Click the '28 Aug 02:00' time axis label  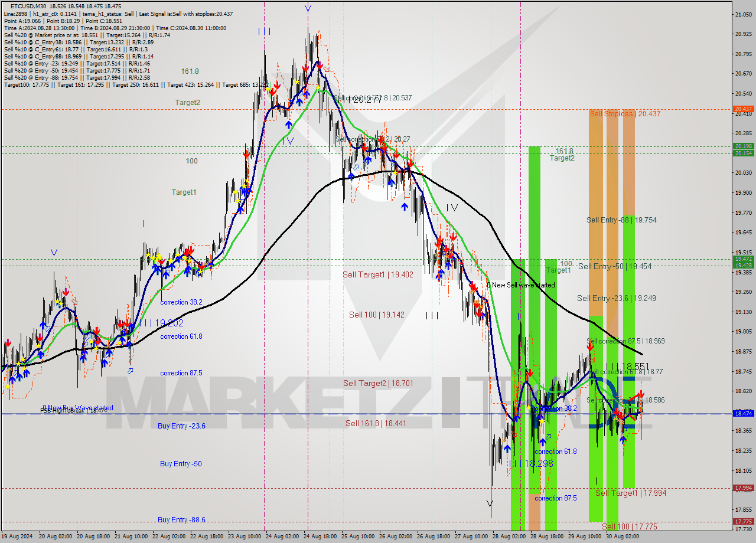tap(509, 537)
